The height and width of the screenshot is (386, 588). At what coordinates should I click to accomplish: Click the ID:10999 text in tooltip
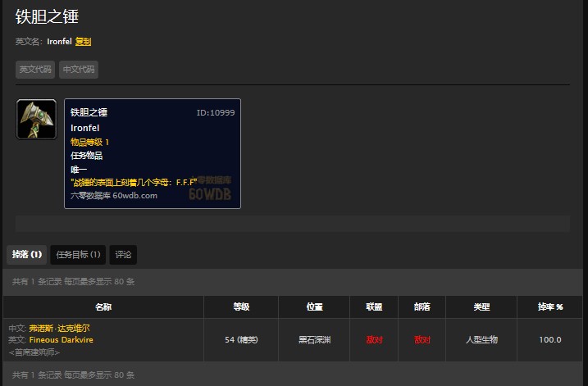pos(216,112)
